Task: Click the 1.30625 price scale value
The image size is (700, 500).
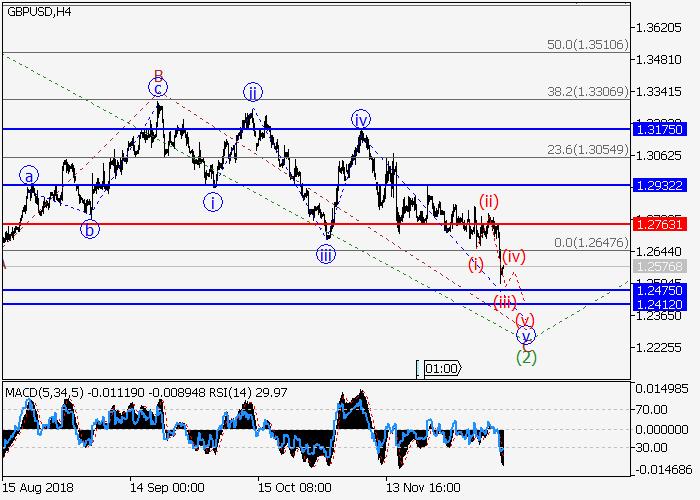Action: point(659,156)
